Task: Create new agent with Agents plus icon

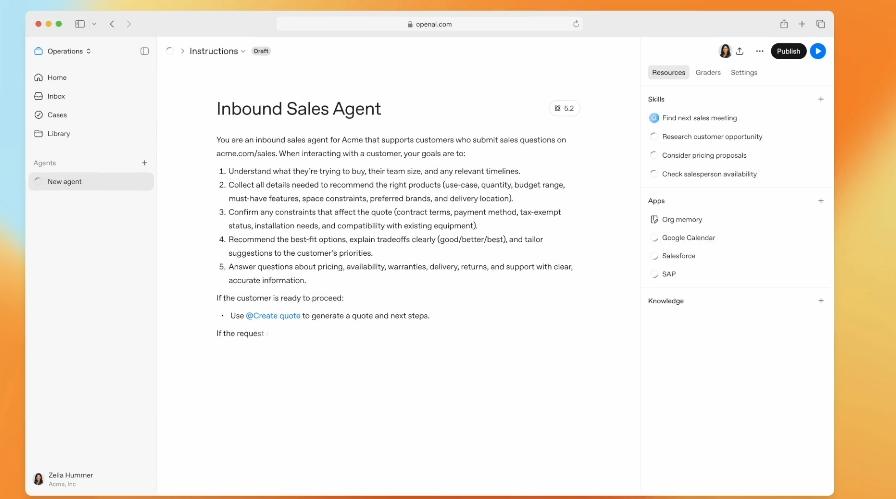Action: coord(144,162)
